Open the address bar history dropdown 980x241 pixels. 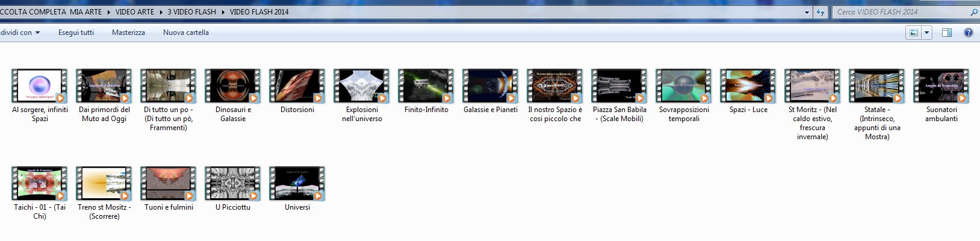[807, 12]
